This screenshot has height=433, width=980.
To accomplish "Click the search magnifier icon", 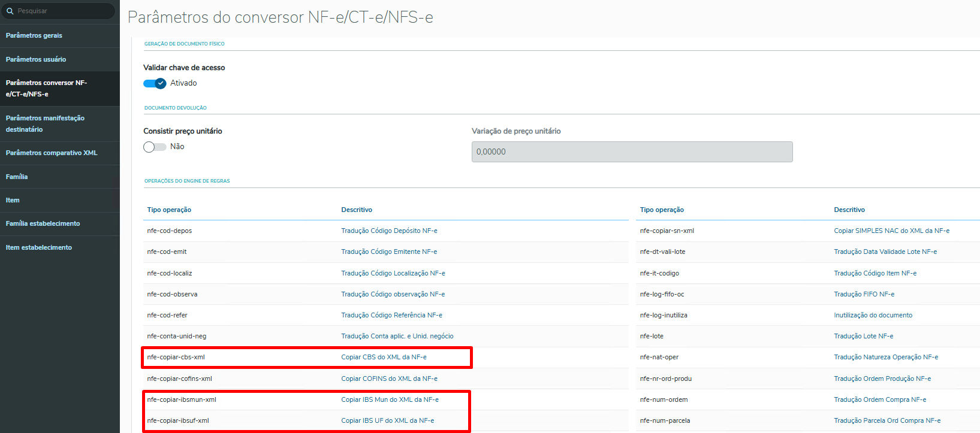I will (x=10, y=11).
